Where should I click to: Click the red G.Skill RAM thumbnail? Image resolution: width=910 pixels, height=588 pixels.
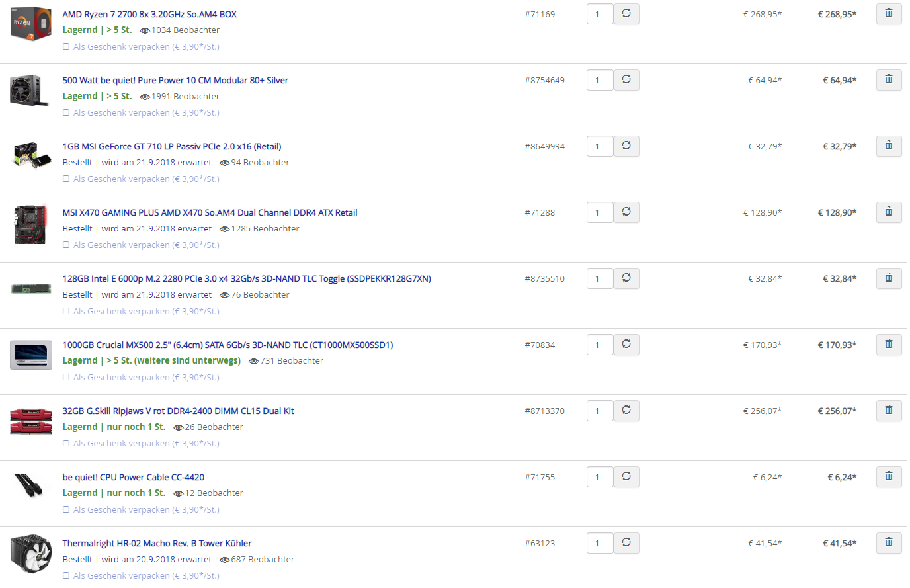[x=31, y=421]
